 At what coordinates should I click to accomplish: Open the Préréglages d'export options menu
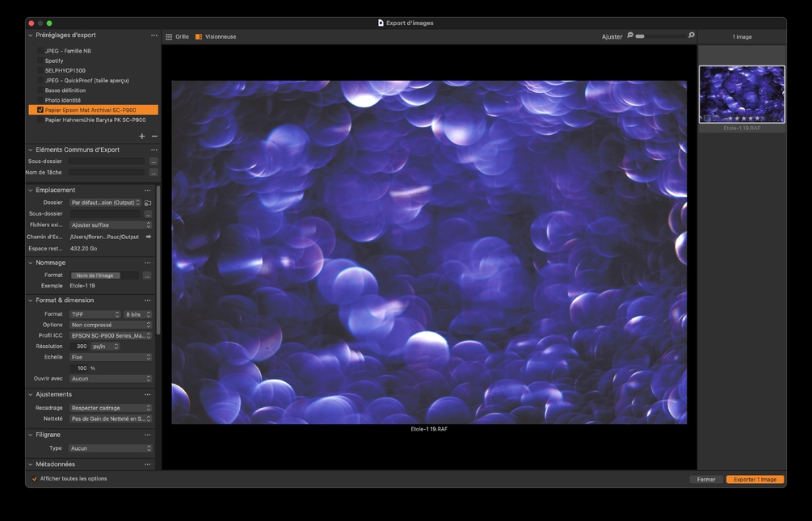point(154,36)
